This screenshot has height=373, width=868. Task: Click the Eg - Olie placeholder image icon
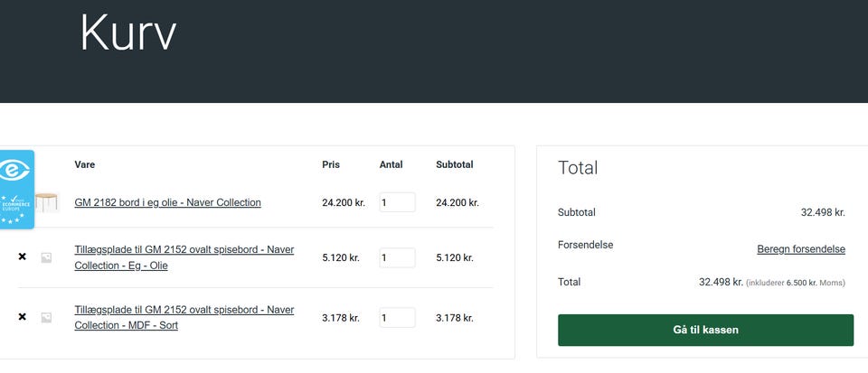pyautogui.click(x=46, y=257)
